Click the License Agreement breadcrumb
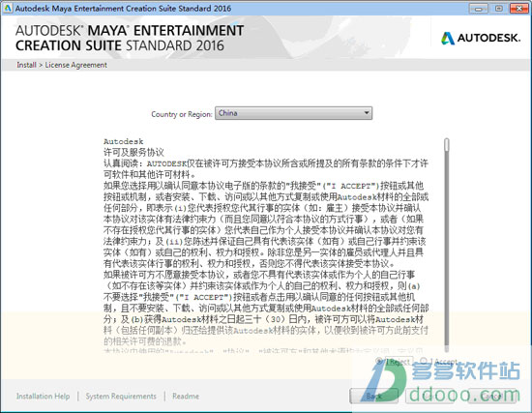The height and width of the screenshot is (413, 532). point(76,65)
